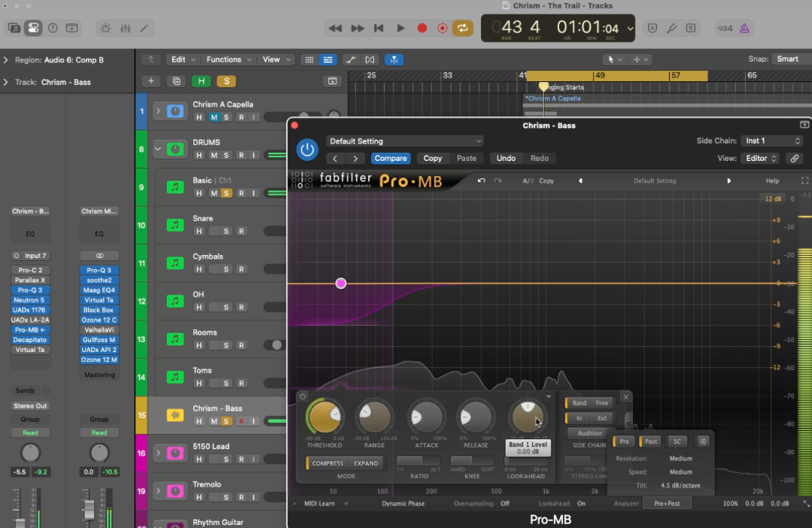This screenshot has width=812, height=528.
Task: Open the Default Setting preset dropdown
Action: click(405, 141)
